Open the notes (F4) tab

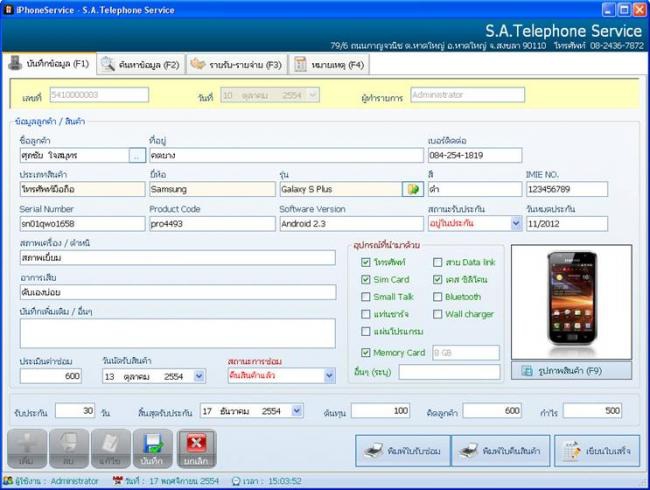330,65
